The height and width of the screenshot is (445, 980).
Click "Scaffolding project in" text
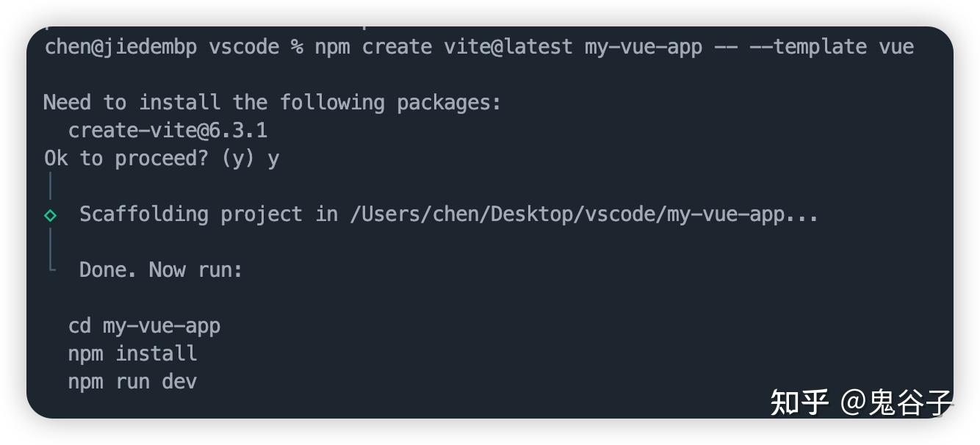pos(208,214)
